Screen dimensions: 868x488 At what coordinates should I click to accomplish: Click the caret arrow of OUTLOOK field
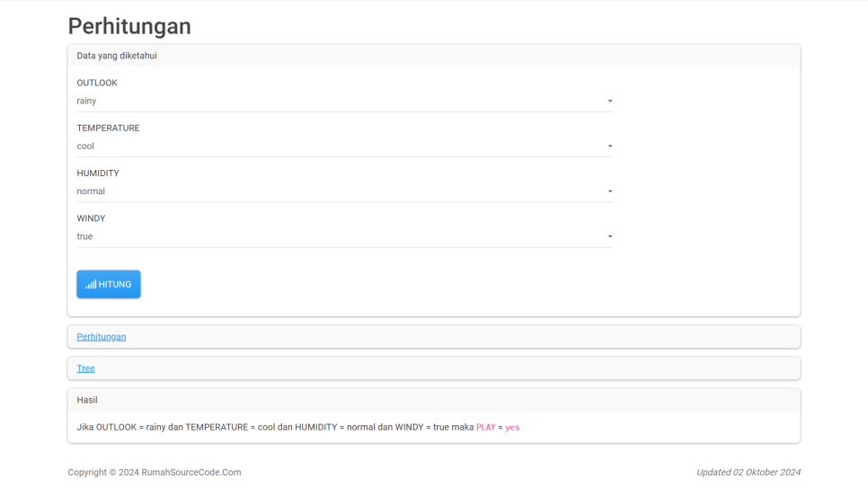(610, 102)
